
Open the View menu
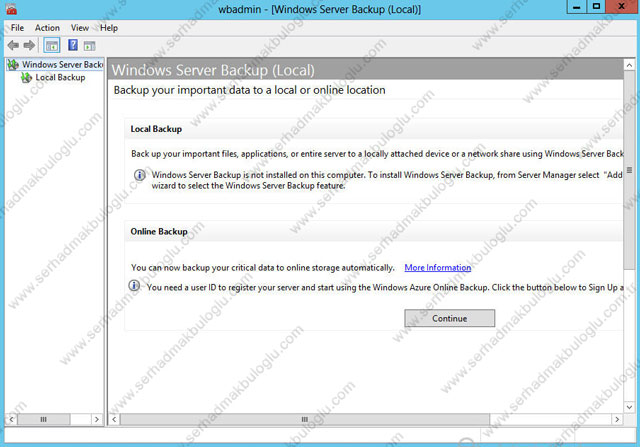pos(80,28)
